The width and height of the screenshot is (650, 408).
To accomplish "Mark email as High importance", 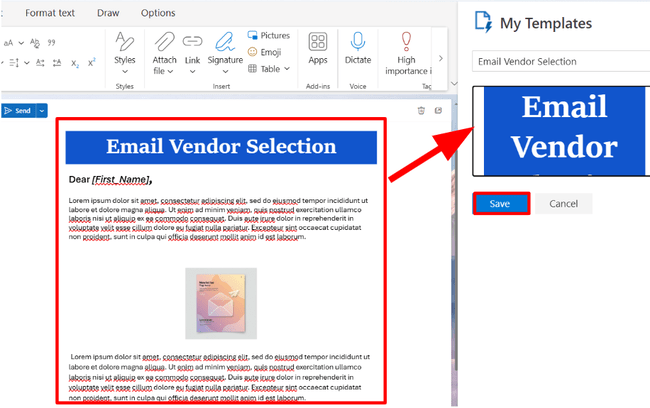I will tap(406, 50).
